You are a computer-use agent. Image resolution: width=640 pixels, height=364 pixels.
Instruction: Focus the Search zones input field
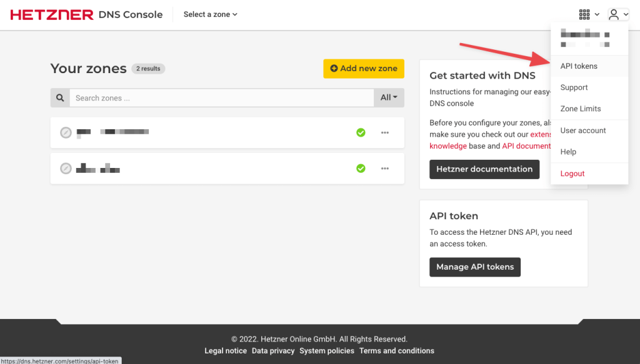[x=222, y=98]
